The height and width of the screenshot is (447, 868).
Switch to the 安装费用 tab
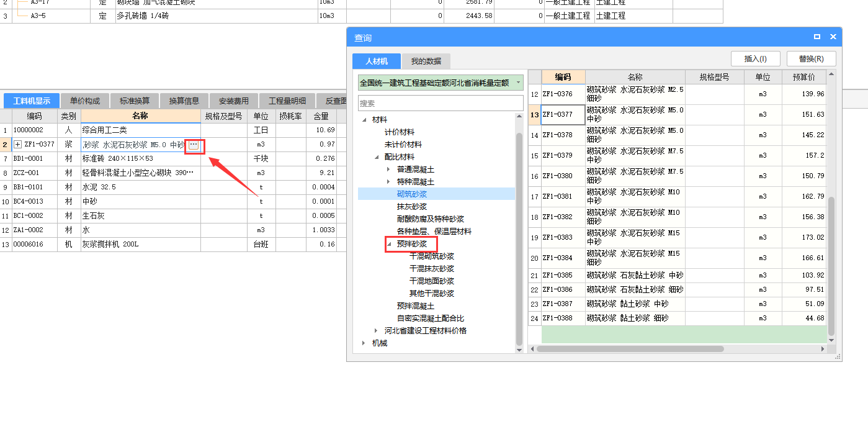[234, 101]
